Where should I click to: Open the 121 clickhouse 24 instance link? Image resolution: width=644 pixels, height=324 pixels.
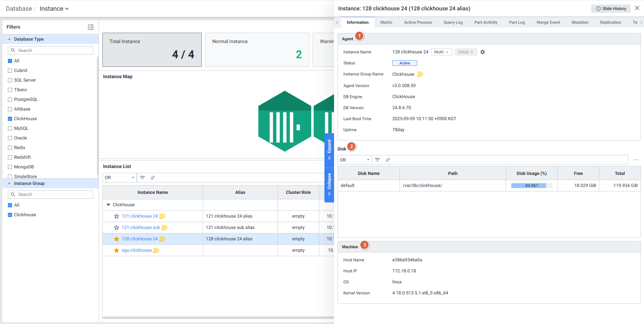coord(140,216)
